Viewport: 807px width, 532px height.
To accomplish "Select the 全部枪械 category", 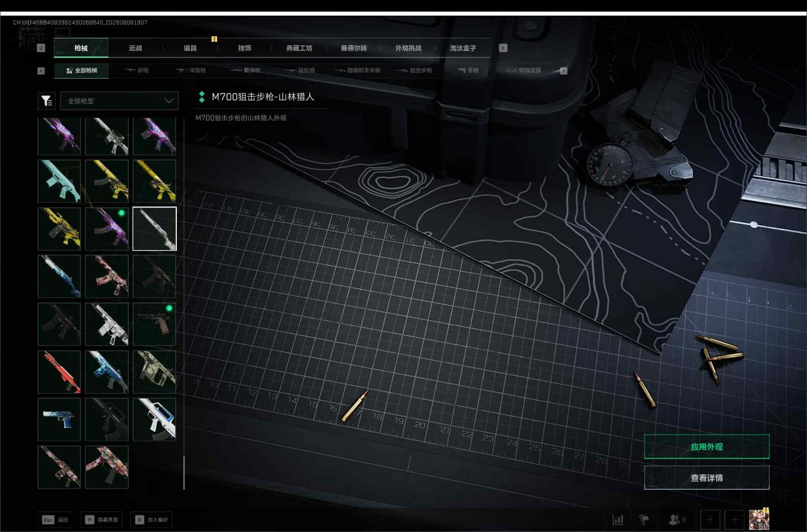I will point(82,71).
